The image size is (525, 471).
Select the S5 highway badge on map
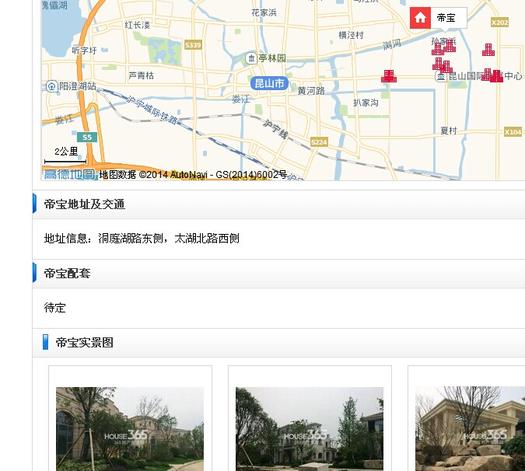click(87, 137)
